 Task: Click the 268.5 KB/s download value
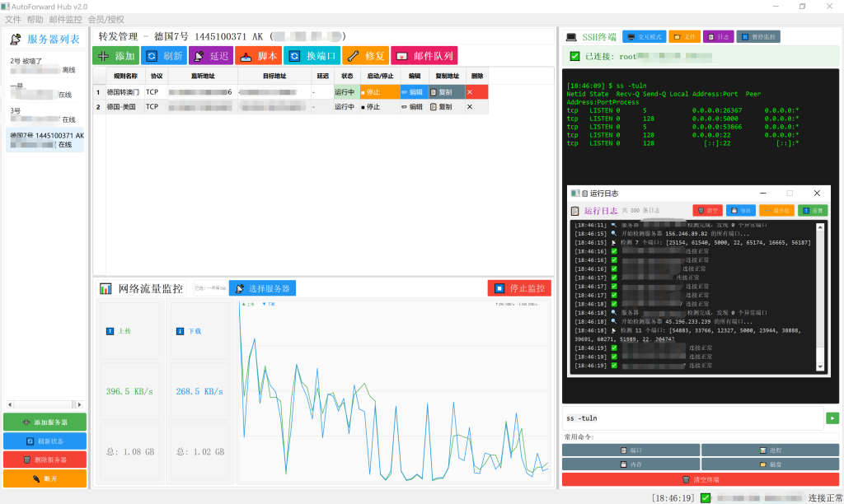pos(199,391)
